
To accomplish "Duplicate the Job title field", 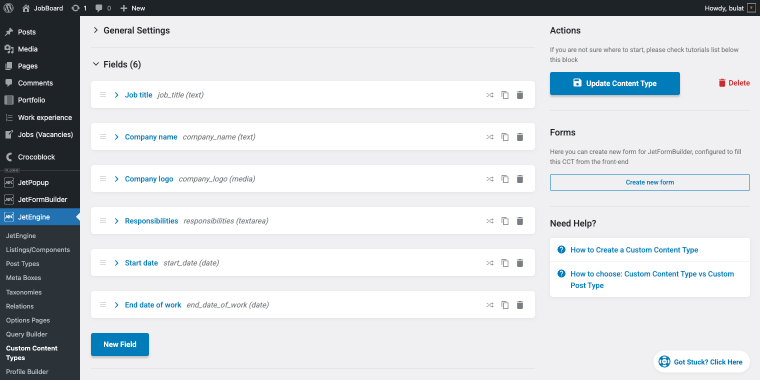I will pyautogui.click(x=505, y=95).
